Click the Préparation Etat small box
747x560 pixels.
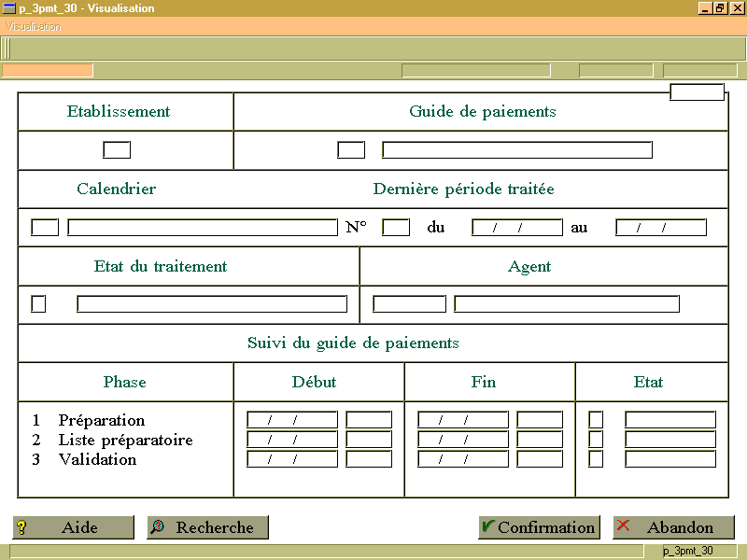(596, 419)
